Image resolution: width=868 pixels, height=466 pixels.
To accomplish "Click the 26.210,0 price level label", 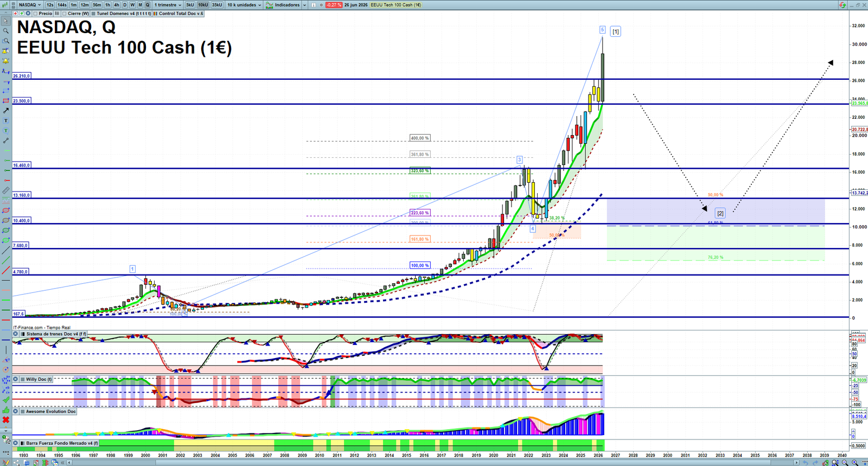I will point(22,76).
